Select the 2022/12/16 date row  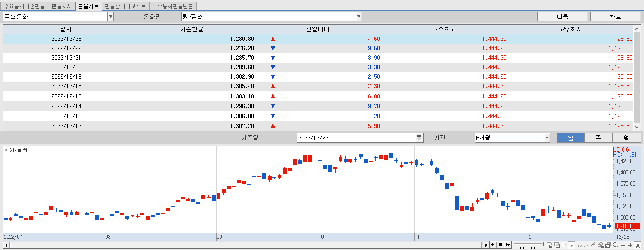pos(318,86)
